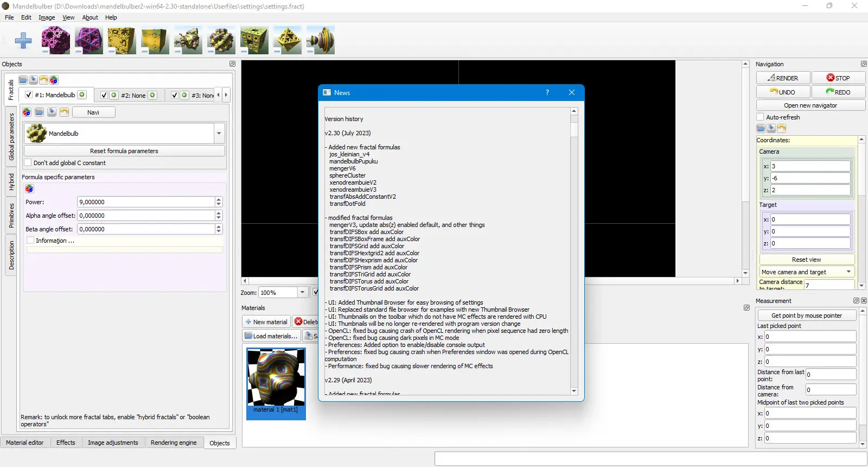
Task: Click the blue plus icon in the toolbar
Action: (x=23, y=40)
